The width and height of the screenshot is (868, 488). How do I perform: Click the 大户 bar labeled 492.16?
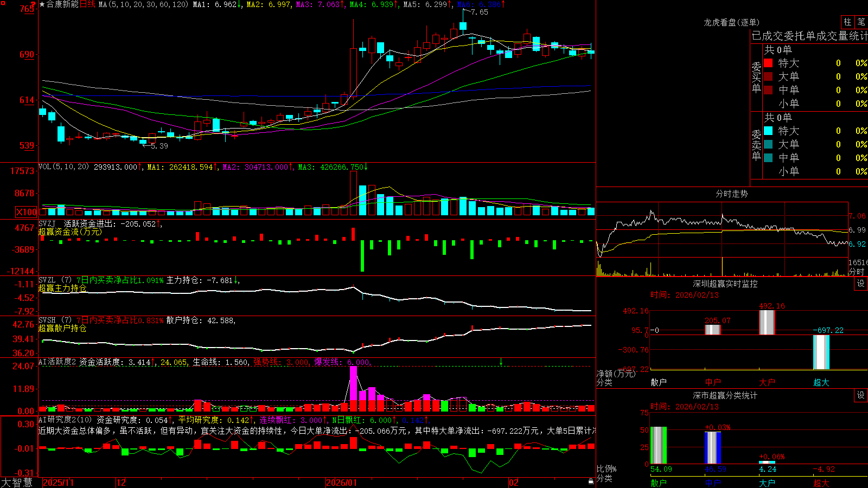point(767,322)
